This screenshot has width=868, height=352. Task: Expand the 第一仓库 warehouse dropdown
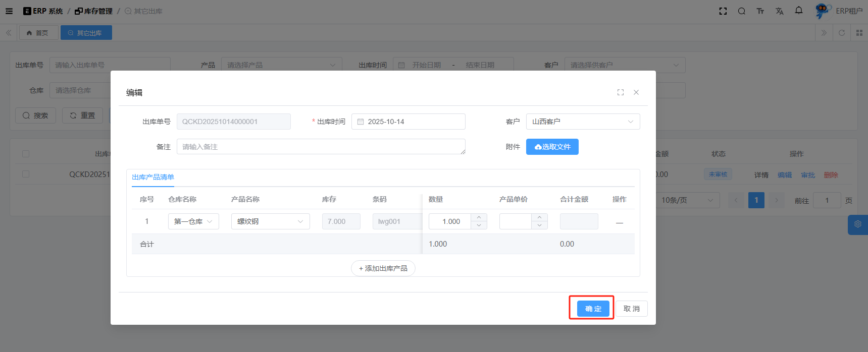point(193,221)
